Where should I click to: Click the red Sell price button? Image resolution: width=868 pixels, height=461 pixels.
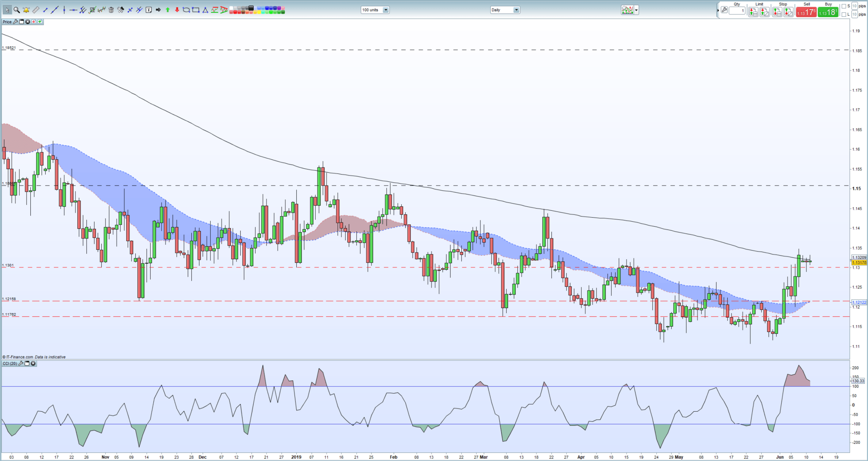pos(806,12)
